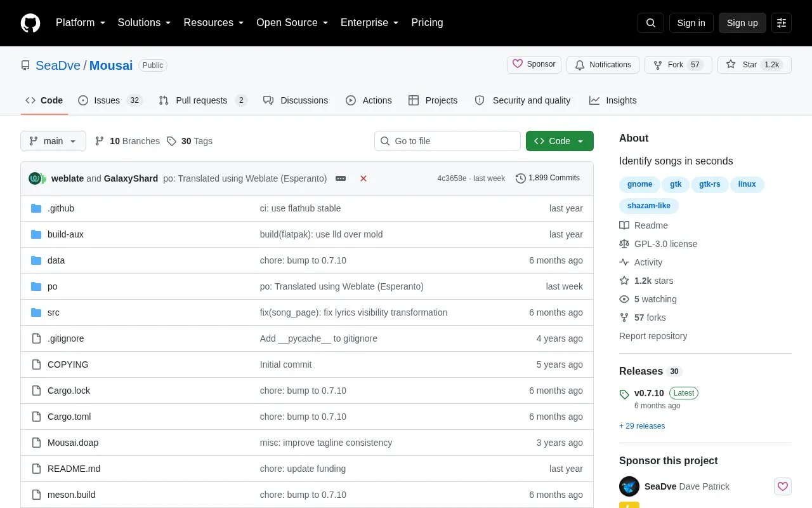
Task: View 1,899 Commits history
Action: [x=548, y=178]
